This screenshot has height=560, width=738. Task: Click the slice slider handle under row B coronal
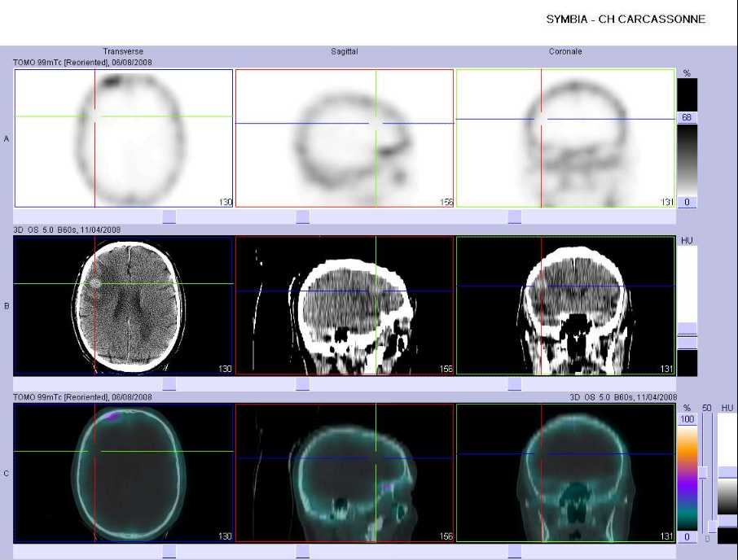[x=515, y=384]
